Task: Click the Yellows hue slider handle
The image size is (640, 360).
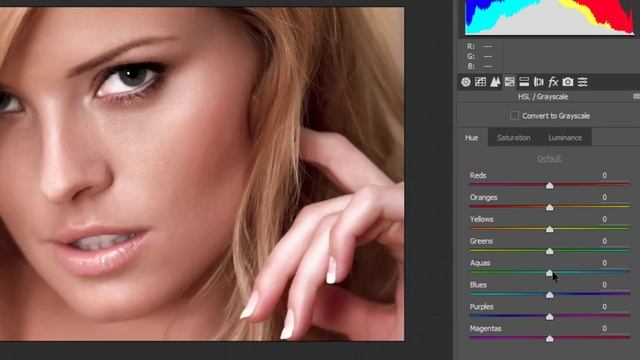Action: click(x=550, y=229)
